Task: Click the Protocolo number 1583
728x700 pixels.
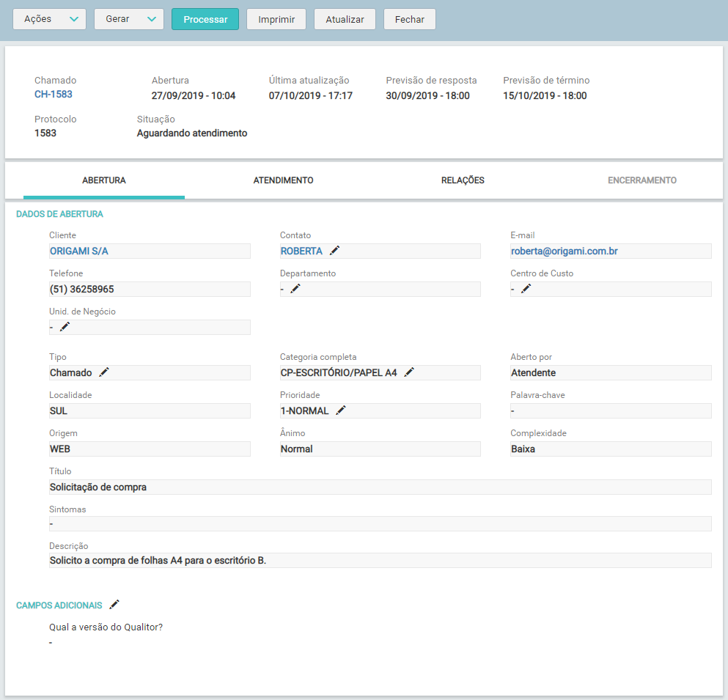Action: click(x=45, y=133)
